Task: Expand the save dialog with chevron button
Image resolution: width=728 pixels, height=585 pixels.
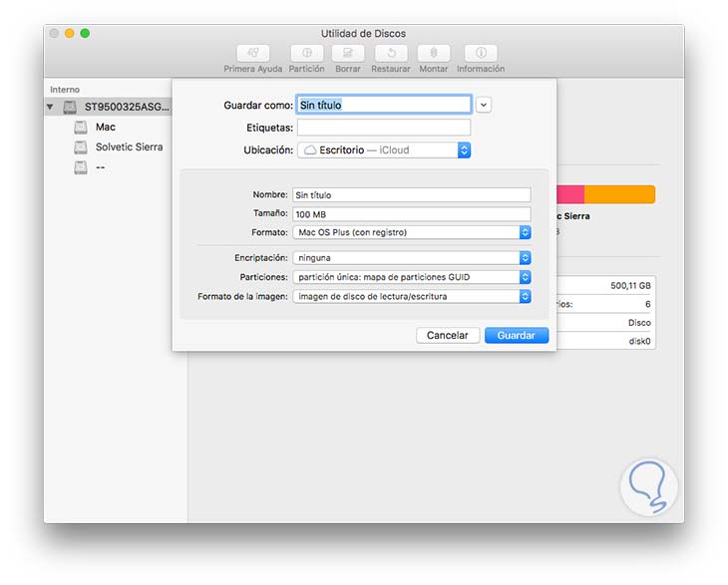Action: pyautogui.click(x=484, y=105)
